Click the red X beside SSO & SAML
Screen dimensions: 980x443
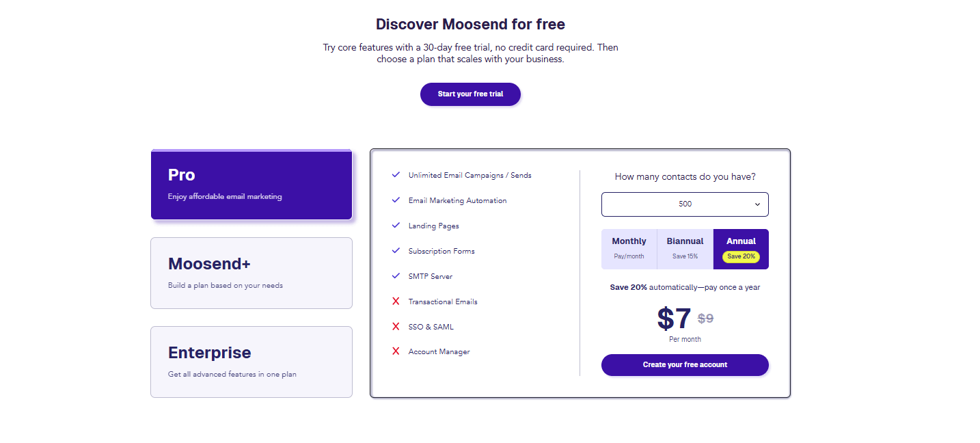coord(396,326)
